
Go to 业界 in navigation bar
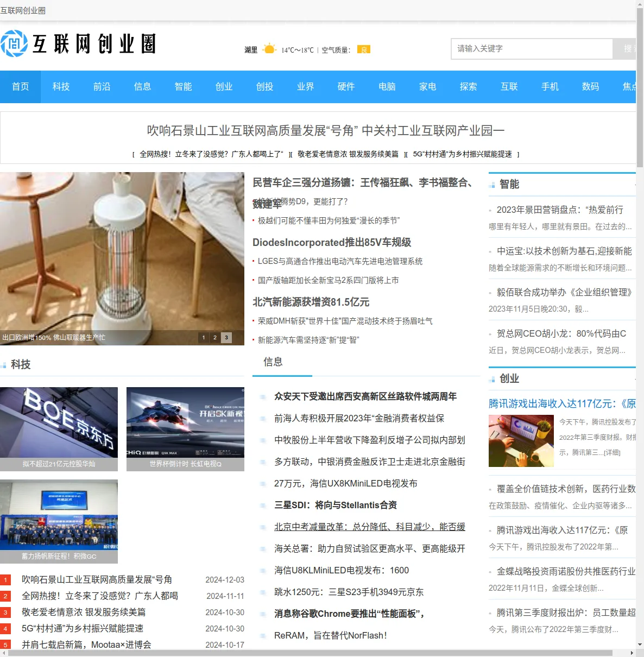[x=305, y=86]
